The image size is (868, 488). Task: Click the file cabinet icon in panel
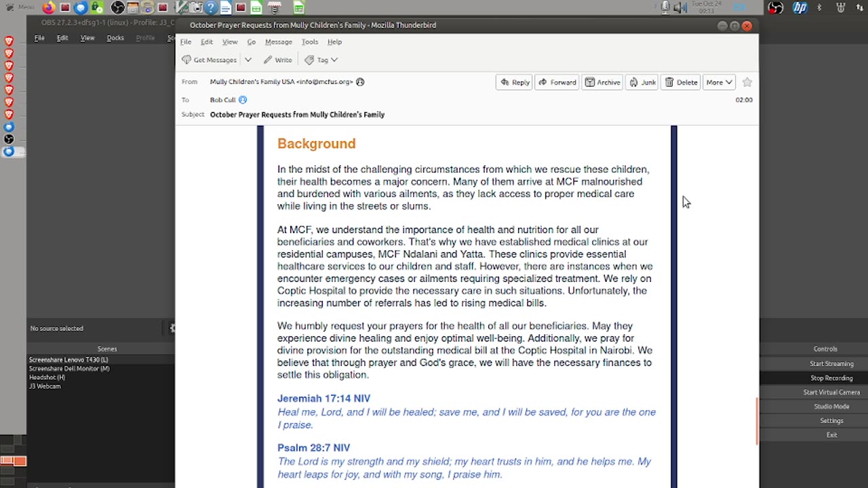click(x=132, y=7)
